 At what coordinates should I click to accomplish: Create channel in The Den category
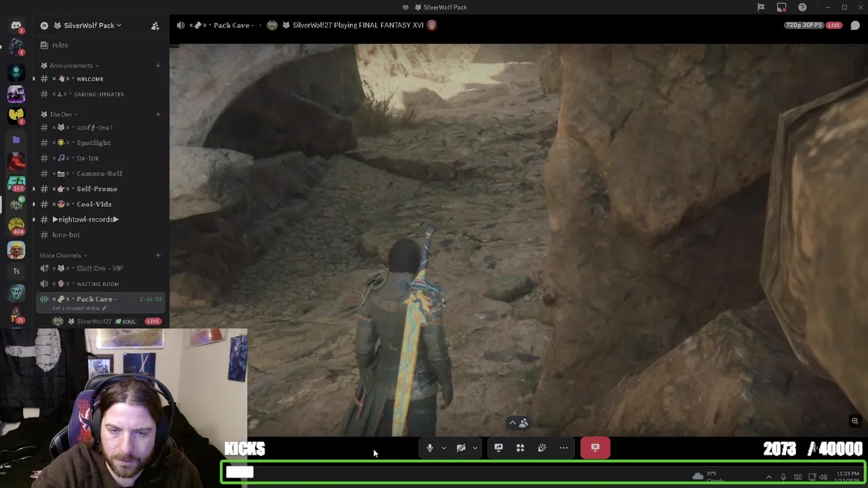click(158, 114)
